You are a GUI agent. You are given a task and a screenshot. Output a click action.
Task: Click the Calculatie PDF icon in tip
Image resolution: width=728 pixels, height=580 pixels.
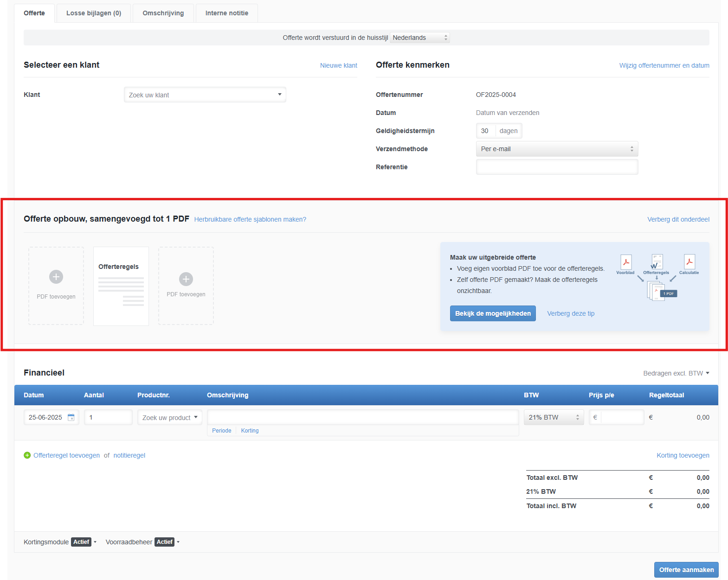tap(689, 262)
